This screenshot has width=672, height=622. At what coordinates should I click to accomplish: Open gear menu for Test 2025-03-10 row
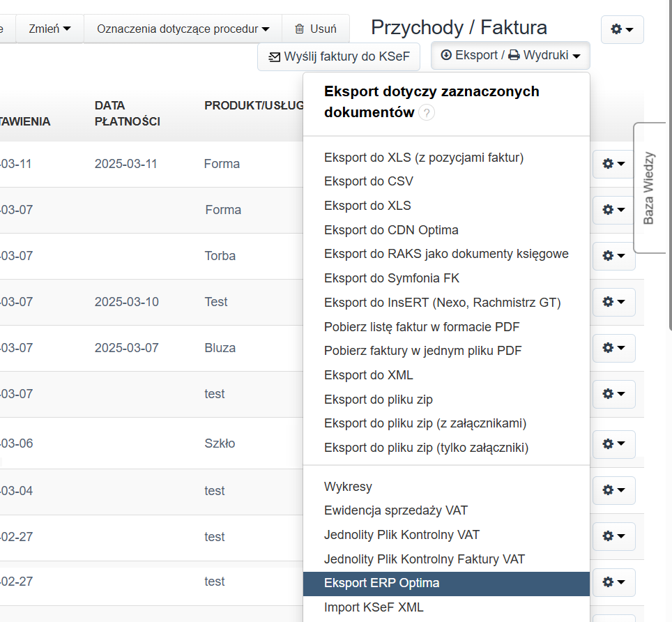click(613, 302)
